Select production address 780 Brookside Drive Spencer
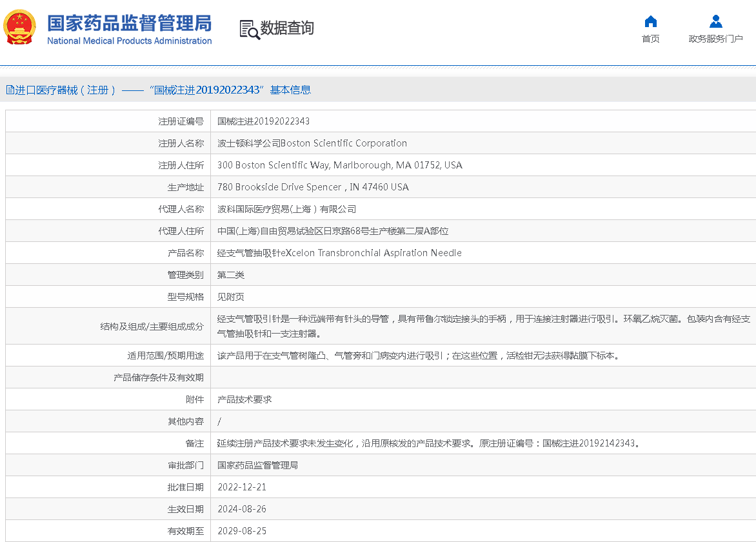 tap(313, 187)
